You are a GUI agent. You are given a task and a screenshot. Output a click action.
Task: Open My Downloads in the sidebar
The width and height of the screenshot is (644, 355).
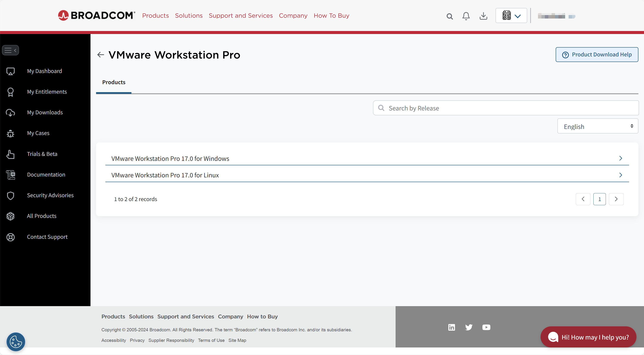(x=45, y=112)
